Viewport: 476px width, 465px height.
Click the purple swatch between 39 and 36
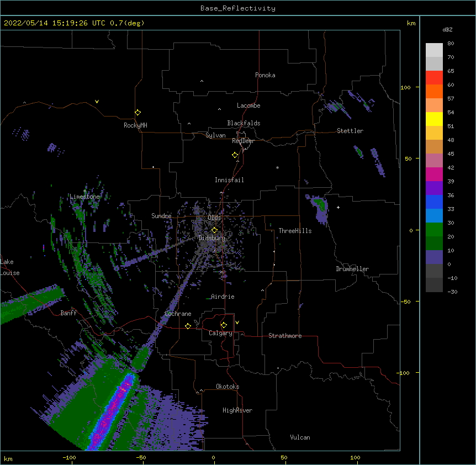[434, 188]
